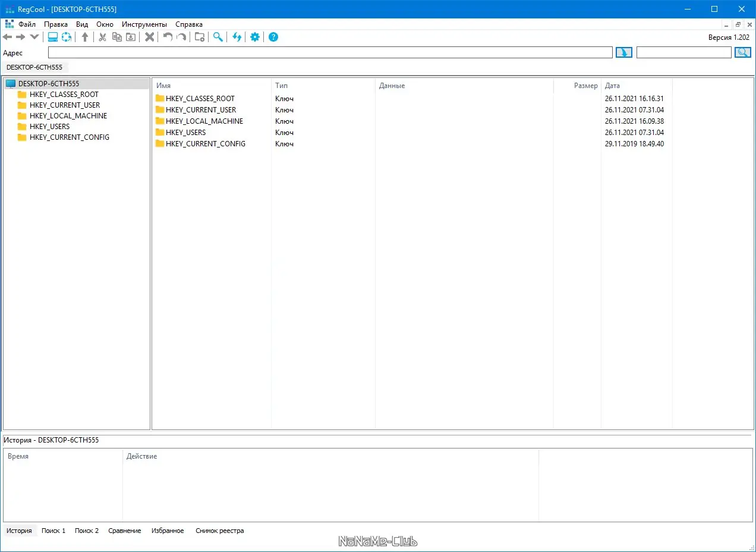Minimize the inner MDI child window

(727, 24)
